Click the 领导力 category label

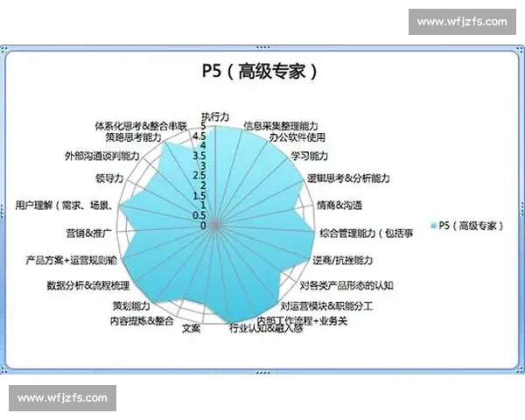[x=109, y=178]
